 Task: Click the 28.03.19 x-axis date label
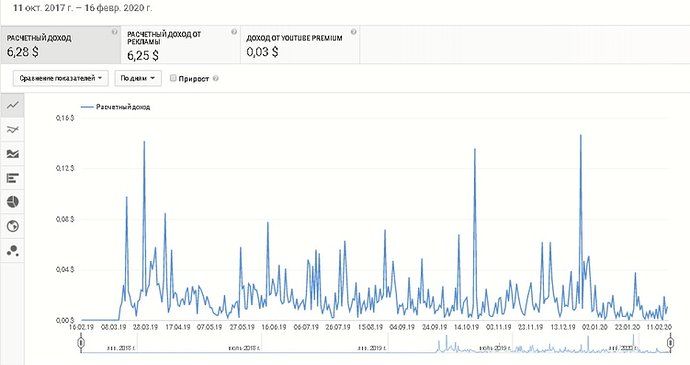pos(146,327)
